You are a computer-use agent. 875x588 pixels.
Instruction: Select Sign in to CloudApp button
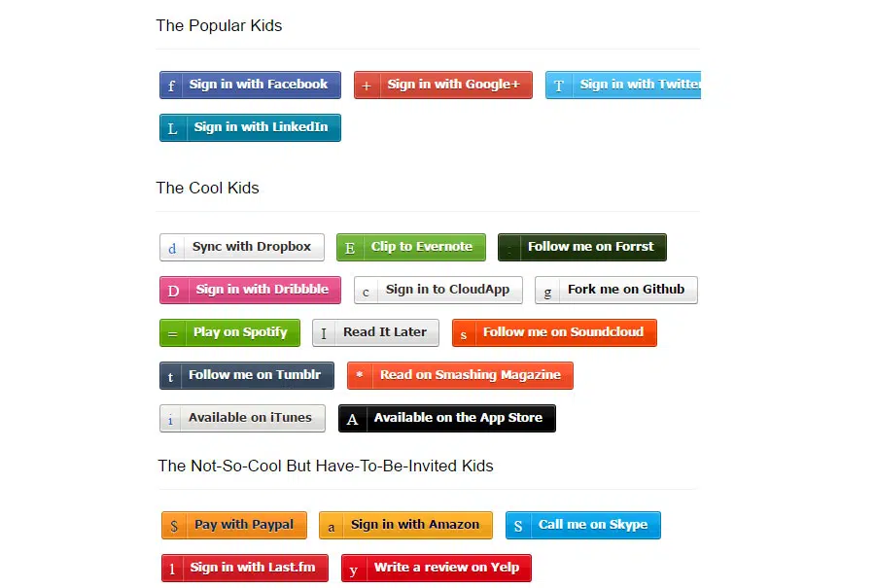(437, 290)
